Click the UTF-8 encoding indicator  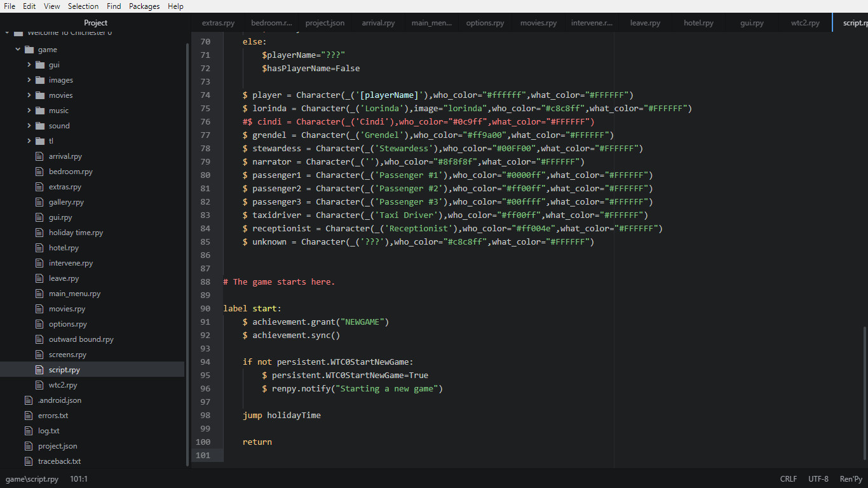(x=818, y=478)
